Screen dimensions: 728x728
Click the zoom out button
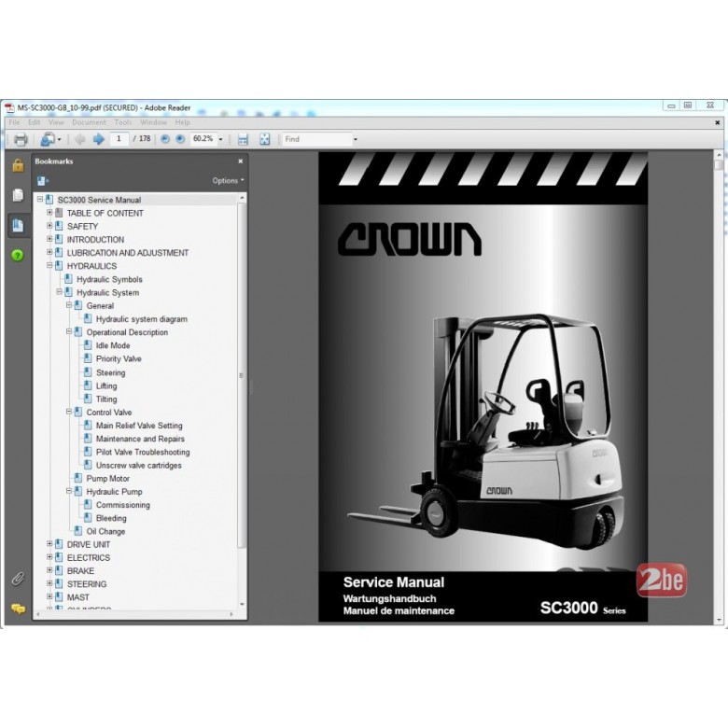click(165, 139)
